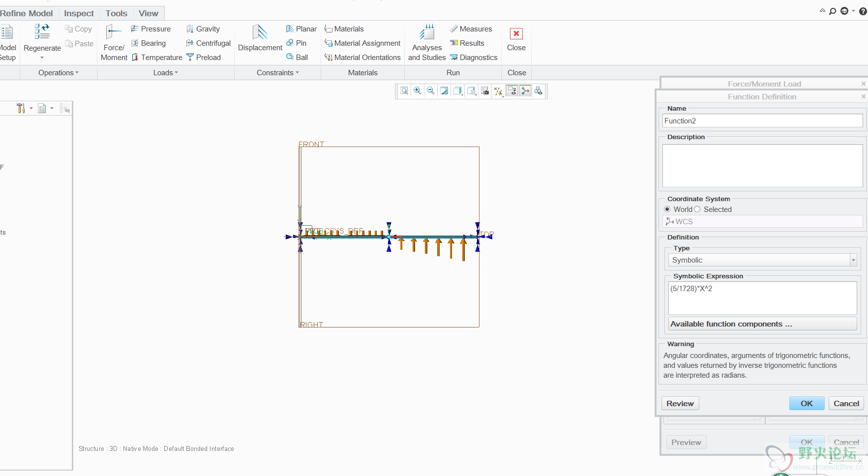This screenshot has height=476, width=868.
Task: Click the Zoom In magnifier icon
Action: tap(418, 91)
